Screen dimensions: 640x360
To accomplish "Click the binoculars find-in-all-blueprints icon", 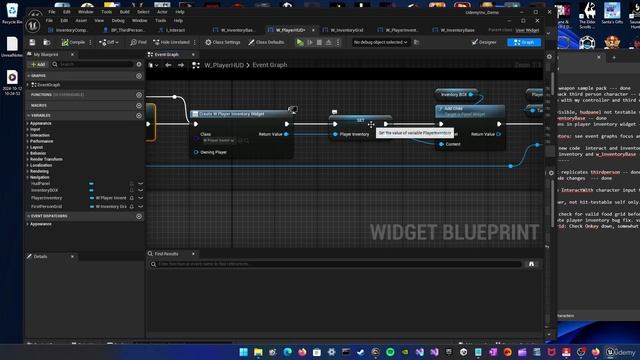I will (x=531, y=264).
